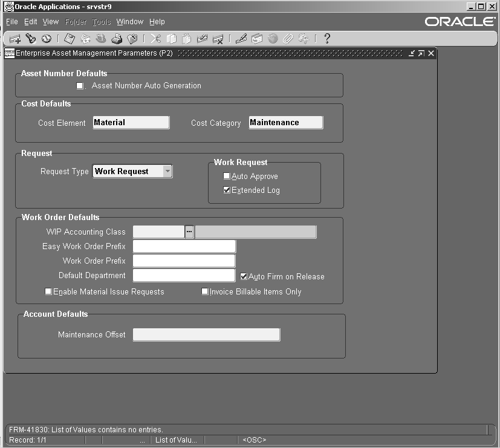Click the <OSC> status bar entry
The width and height of the screenshot is (500, 448).
pyautogui.click(x=254, y=440)
